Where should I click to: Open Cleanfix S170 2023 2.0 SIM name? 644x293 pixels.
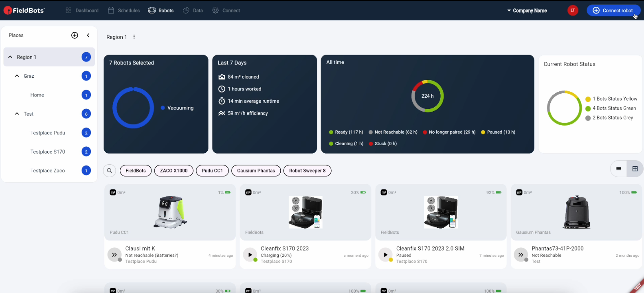(430, 249)
